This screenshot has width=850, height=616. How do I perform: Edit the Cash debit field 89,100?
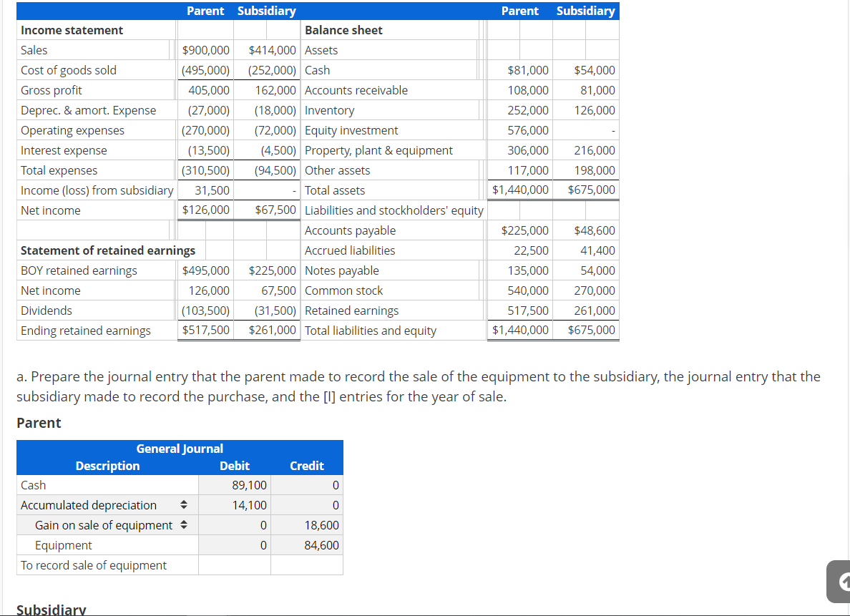click(x=235, y=485)
